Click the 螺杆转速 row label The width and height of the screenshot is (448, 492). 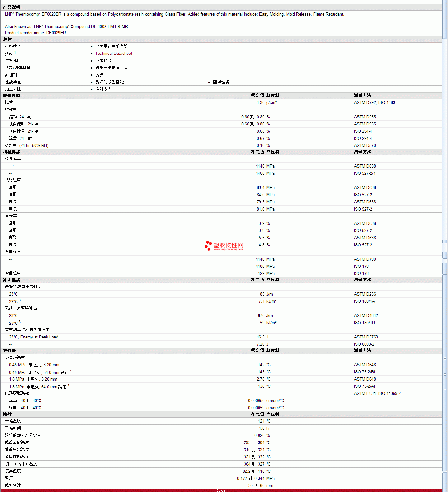coord(13,485)
